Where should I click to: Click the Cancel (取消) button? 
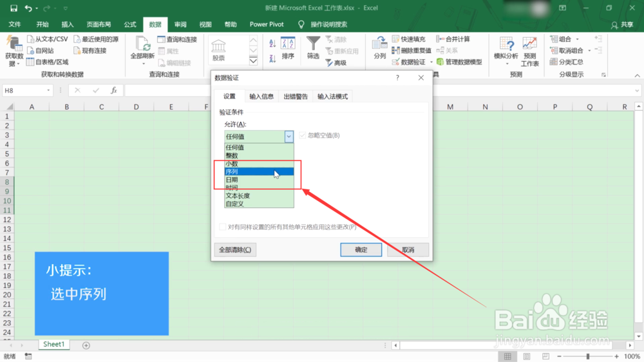click(x=408, y=250)
